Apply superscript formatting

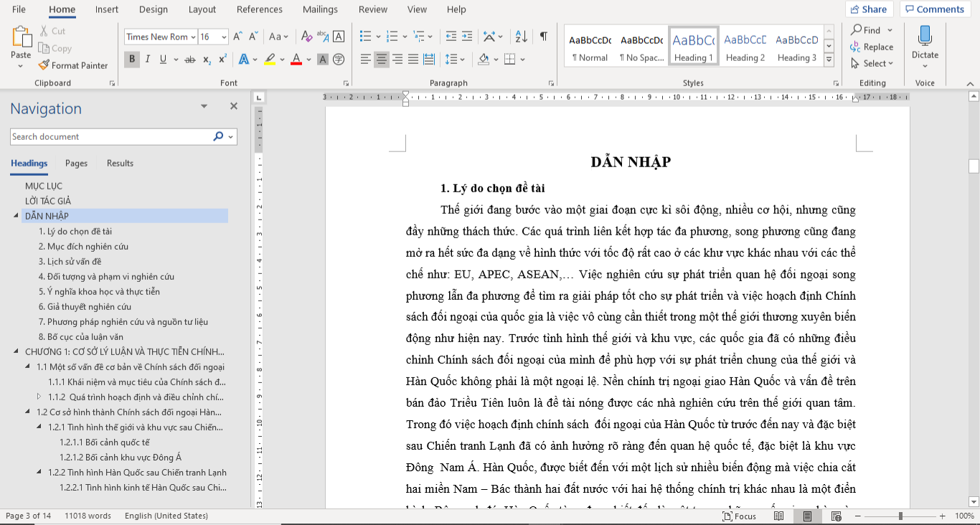pyautogui.click(x=223, y=60)
